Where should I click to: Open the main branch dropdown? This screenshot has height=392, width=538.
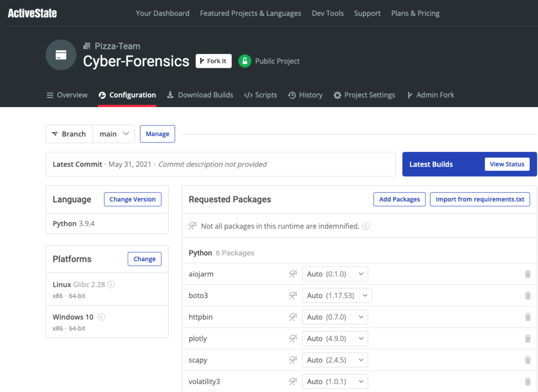pyautogui.click(x=113, y=134)
